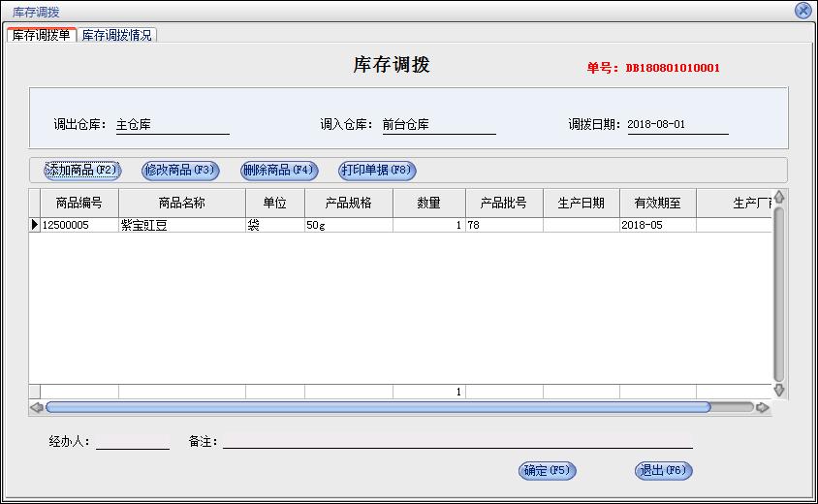Click the 经办人 input field
The image size is (818, 504).
pyautogui.click(x=133, y=441)
